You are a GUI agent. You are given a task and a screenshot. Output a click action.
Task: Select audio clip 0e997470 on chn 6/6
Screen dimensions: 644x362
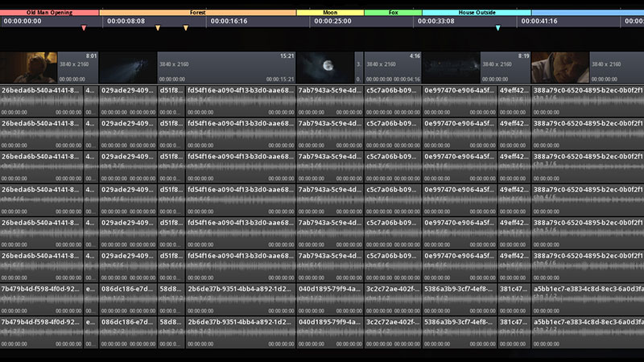[460, 266]
